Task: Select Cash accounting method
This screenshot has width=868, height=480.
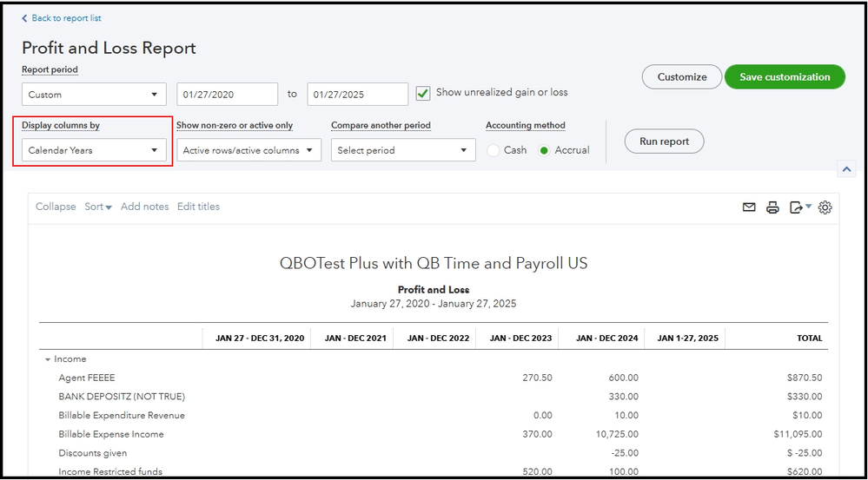Action: 494,150
